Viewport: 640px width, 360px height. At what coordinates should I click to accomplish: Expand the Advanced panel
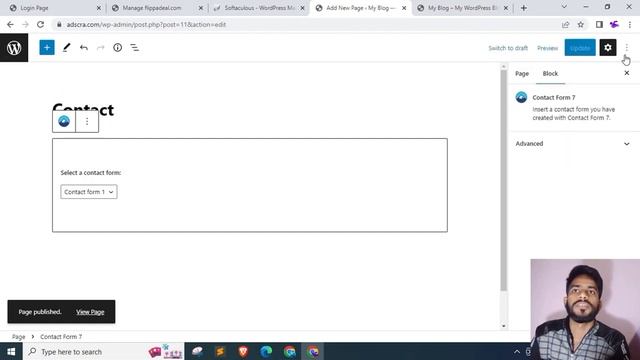pyautogui.click(x=573, y=144)
